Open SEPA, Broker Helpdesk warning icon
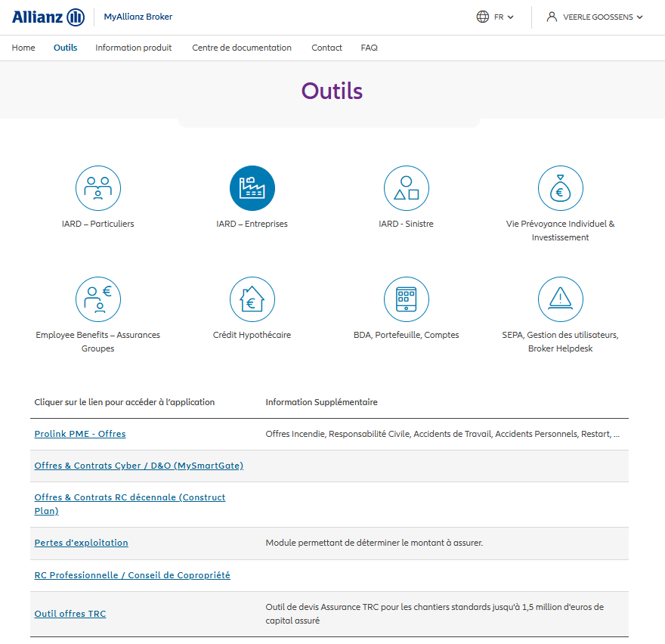665x644 pixels. pyautogui.click(x=560, y=299)
